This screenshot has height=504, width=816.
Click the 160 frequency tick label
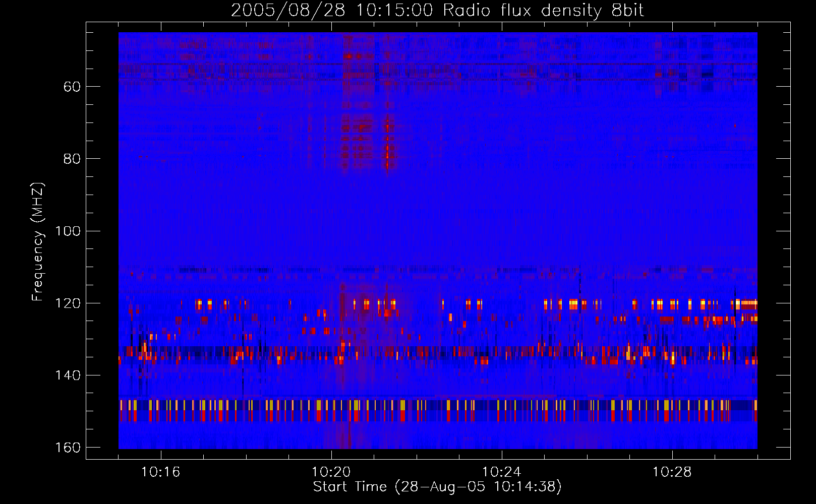pos(68,448)
